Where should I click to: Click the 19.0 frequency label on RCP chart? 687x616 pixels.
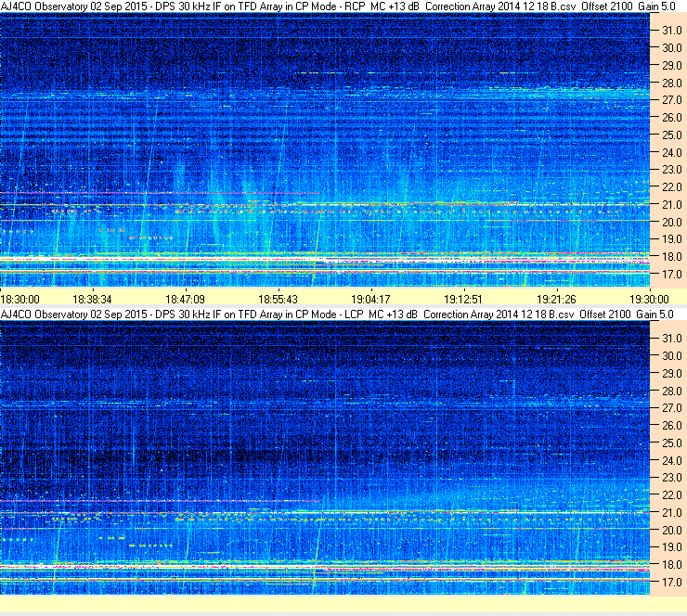pos(671,239)
